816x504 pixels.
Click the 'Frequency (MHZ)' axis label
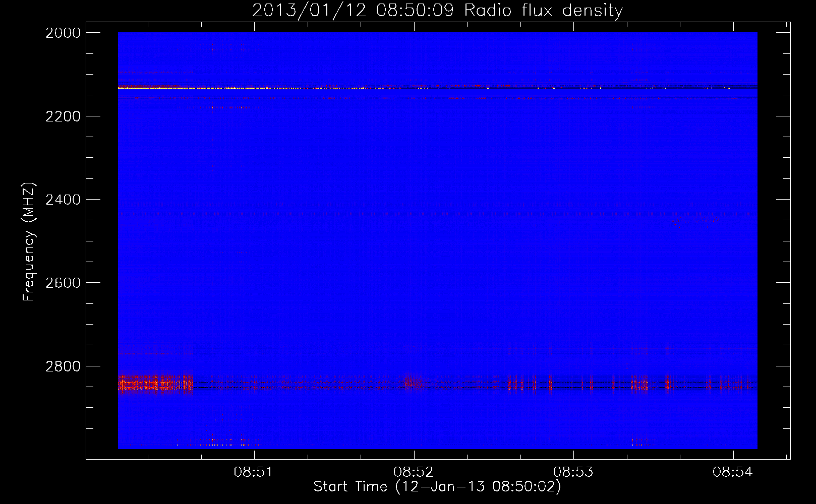click(29, 242)
